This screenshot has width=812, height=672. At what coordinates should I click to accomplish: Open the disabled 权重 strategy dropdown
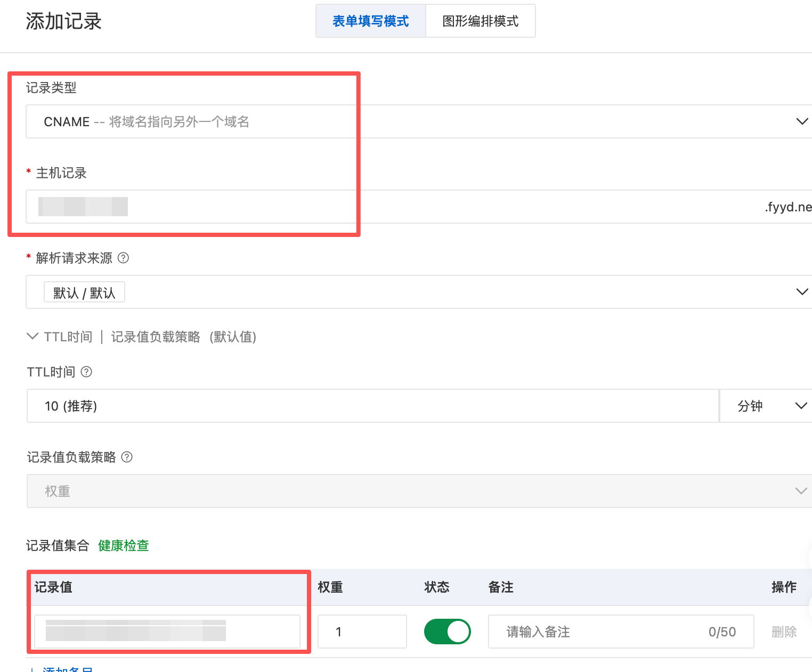[419, 491]
